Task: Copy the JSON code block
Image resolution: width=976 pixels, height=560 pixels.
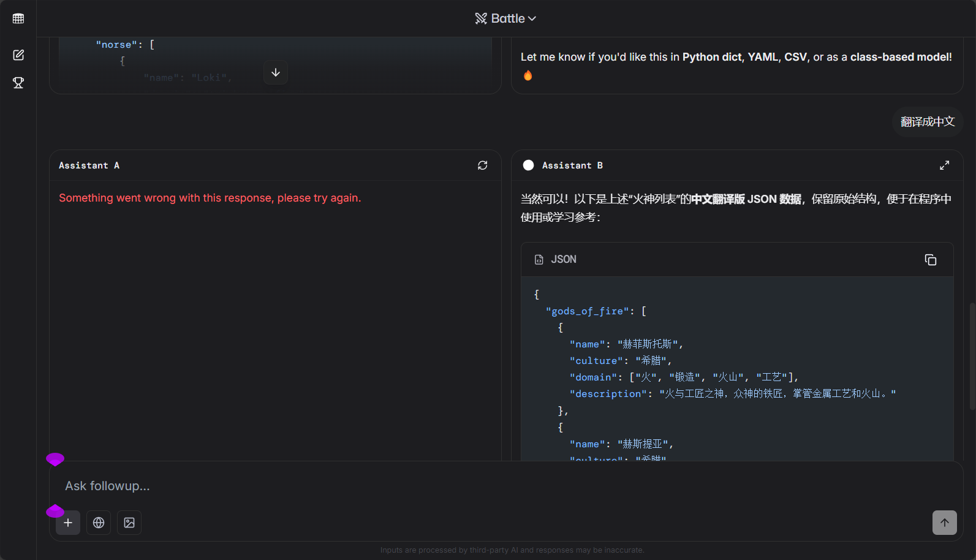Action: pos(931,260)
